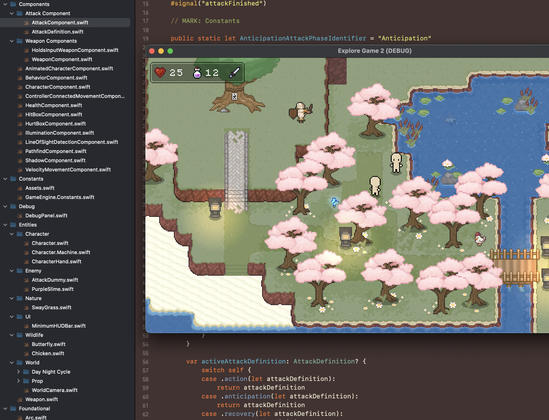Viewport: 549px width, 420px height.
Task: Collapse the Constants folder chevron
Action: 5,179
